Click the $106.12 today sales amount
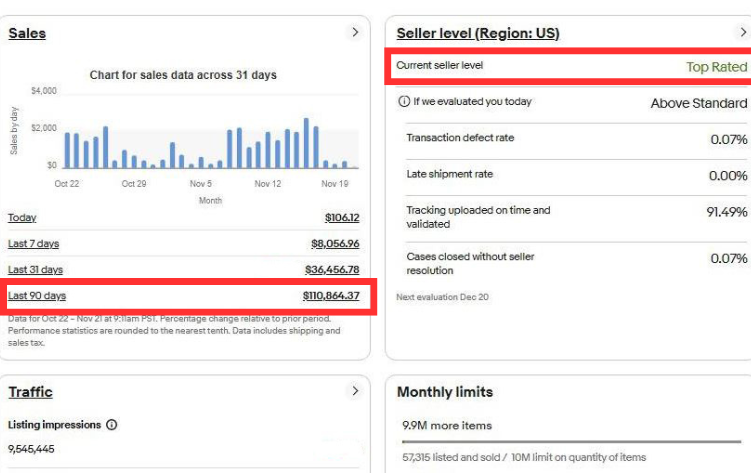Viewport: 751px width, 473px height. point(341,218)
